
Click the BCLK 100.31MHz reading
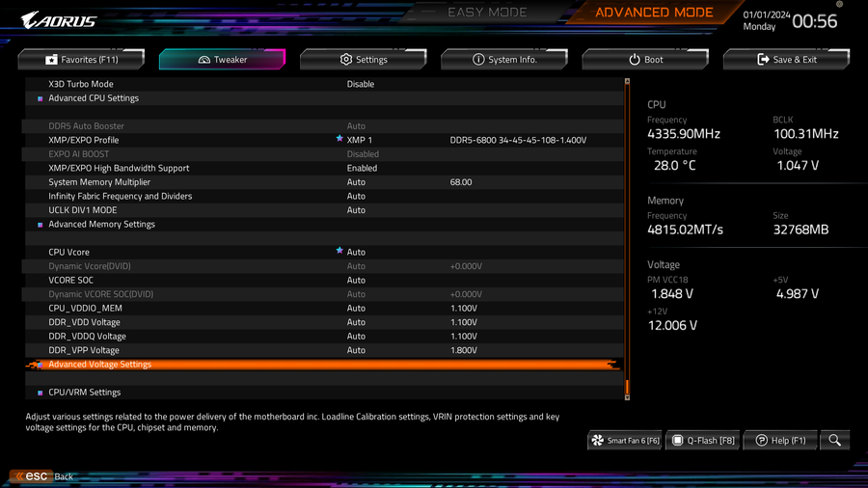point(806,134)
